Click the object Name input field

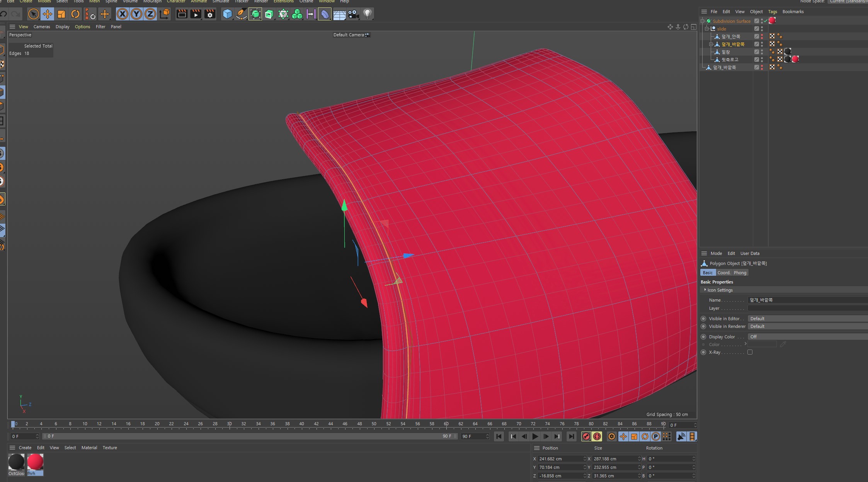(x=807, y=300)
